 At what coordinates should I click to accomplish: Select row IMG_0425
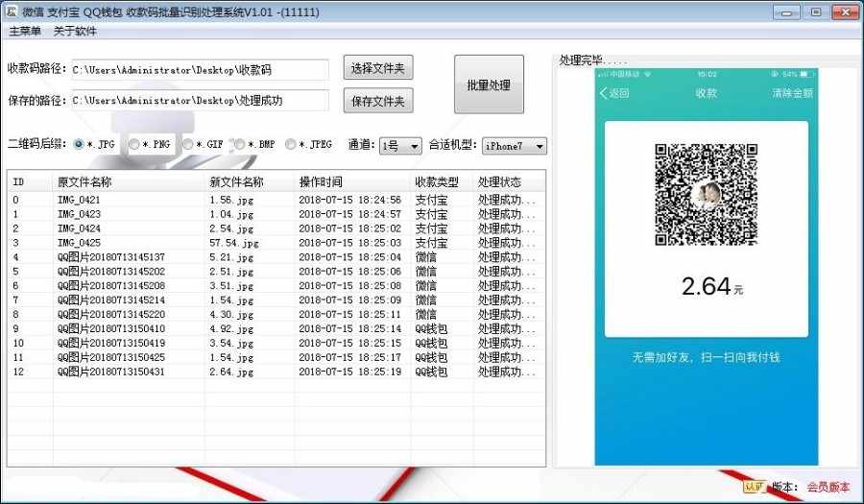click(x=276, y=243)
